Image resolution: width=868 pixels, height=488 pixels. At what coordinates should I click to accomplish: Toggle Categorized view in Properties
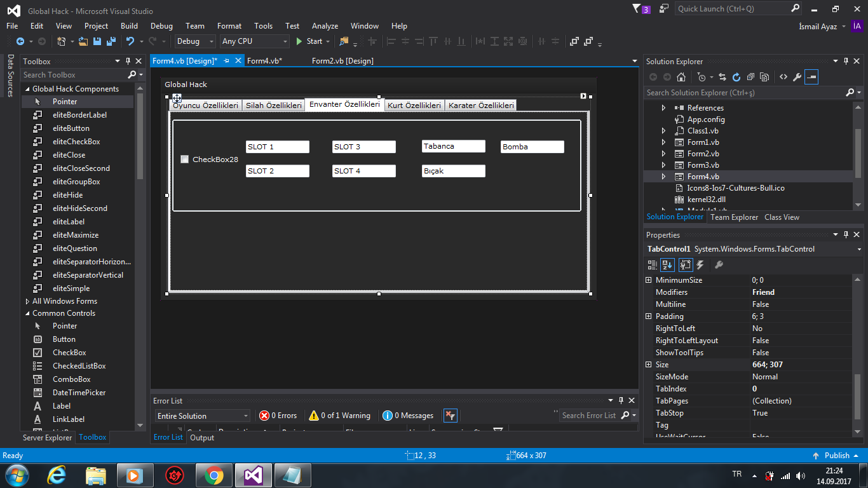[653, 265]
